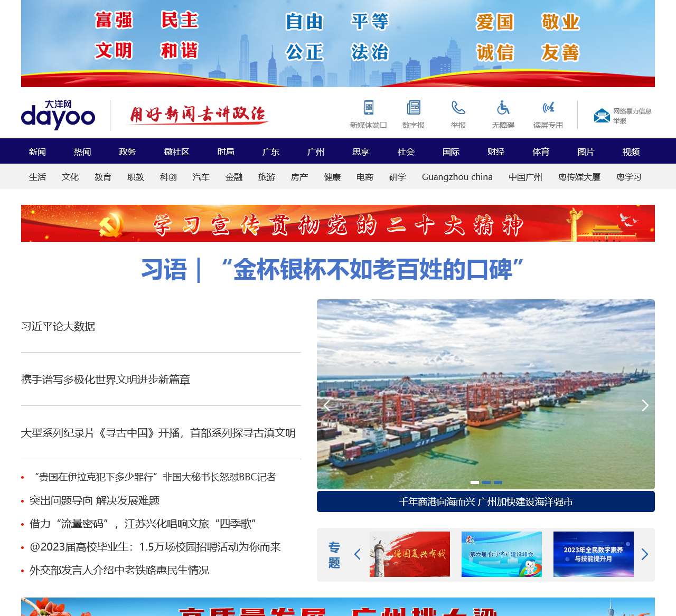Open the 数字报 newspaper icon
676x616 pixels.
[414, 108]
